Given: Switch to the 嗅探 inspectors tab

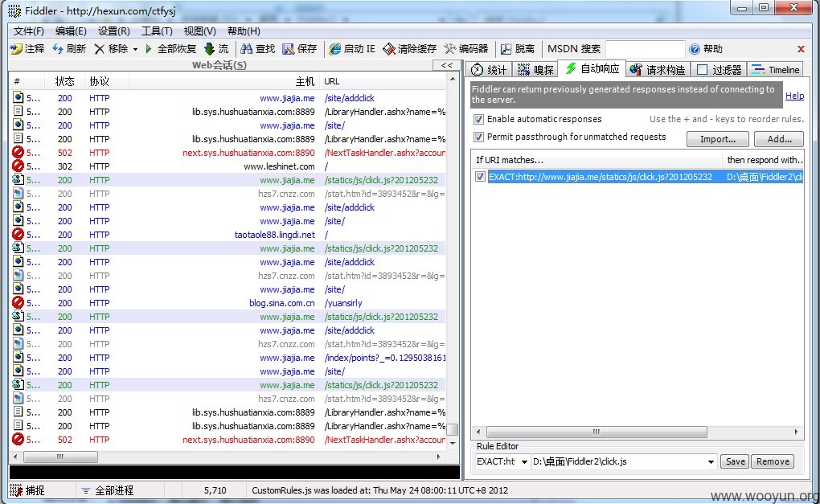Looking at the screenshot, I should (x=535, y=70).
